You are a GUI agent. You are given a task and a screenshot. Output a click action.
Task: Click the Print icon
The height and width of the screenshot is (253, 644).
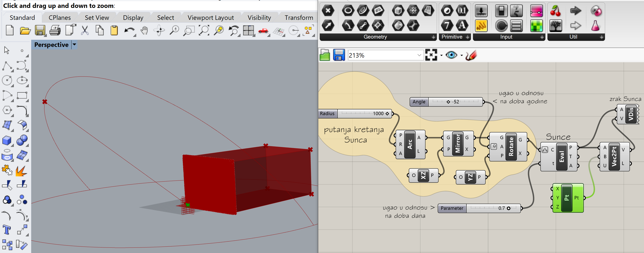(x=55, y=30)
